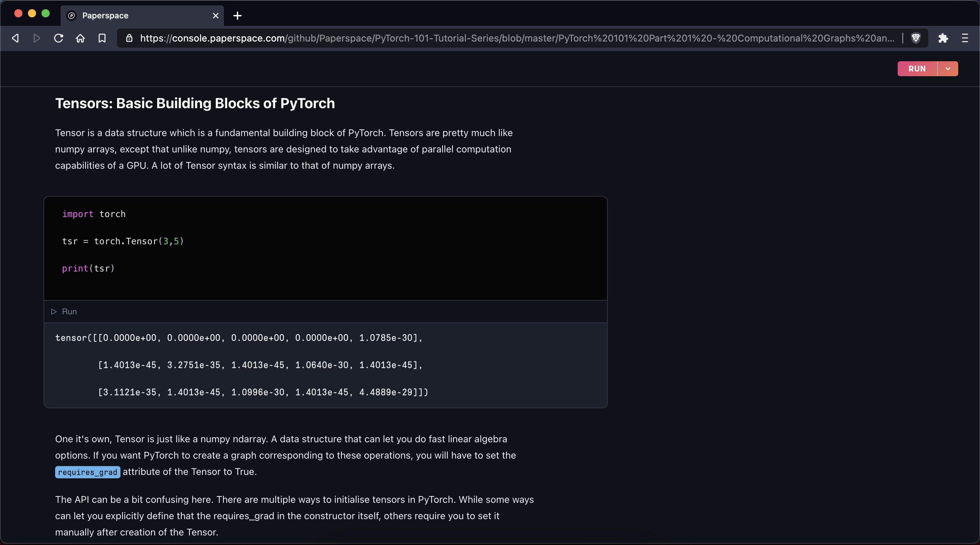Click the Tensors: Basic Building Blocks heading
980x545 pixels.
click(195, 103)
